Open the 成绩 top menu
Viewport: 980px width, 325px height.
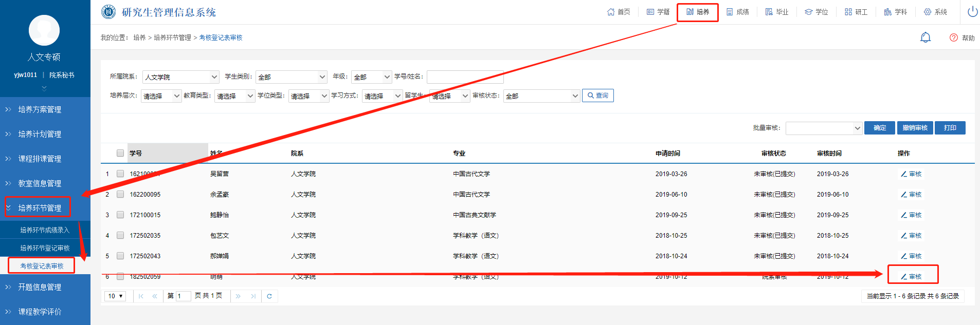(737, 12)
